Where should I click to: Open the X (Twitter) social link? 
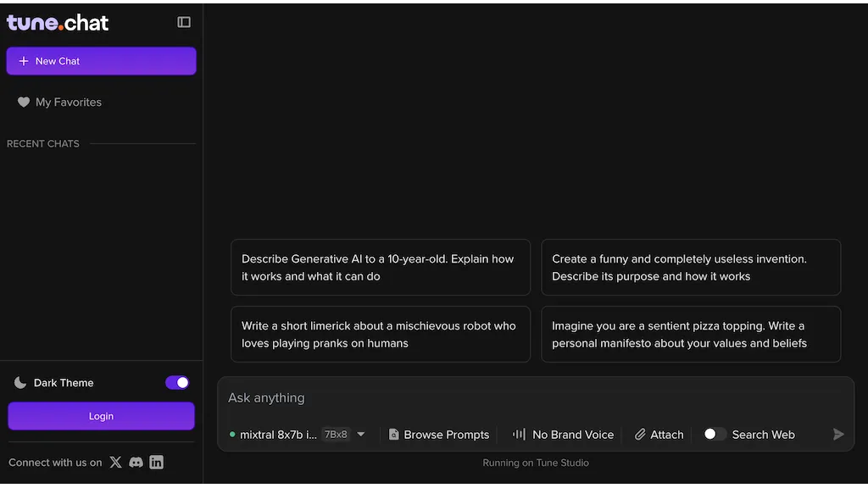point(115,462)
